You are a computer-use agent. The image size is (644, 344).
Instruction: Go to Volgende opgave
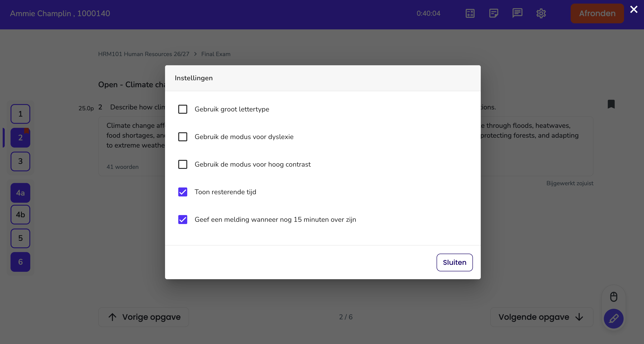[x=542, y=317]
